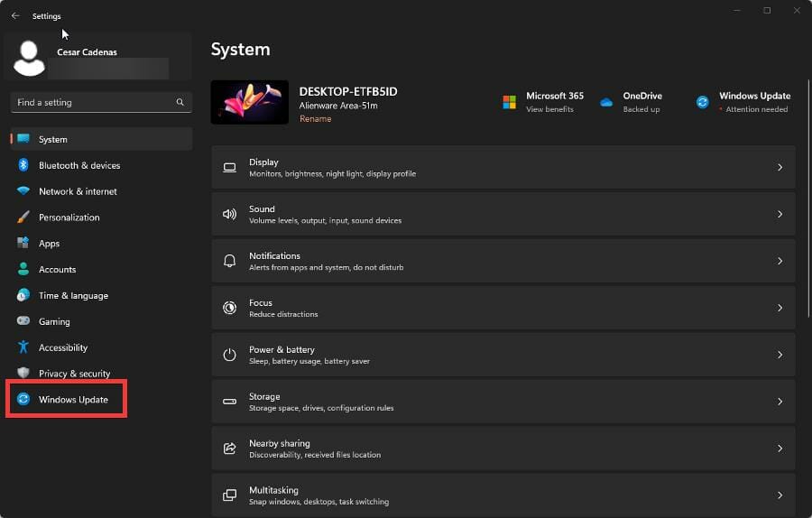The height and width of the screenshot is (518, 812).
Task: Click the user profile avatar icon
Action: 29,59
